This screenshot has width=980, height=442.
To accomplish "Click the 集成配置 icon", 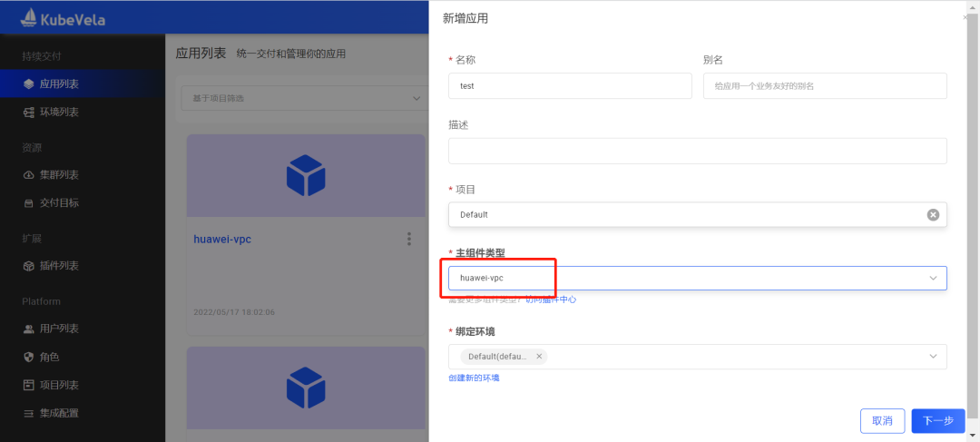I will coord(28,414).
